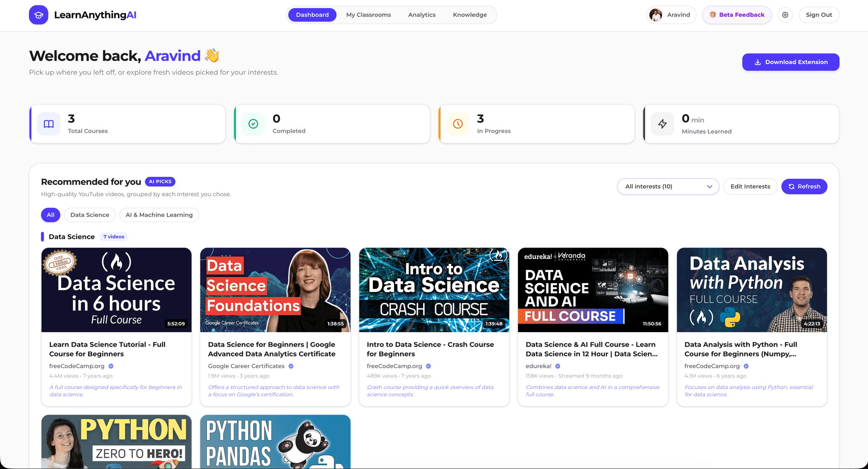Open Python Pandas video thumbnail
This screenshot has height=469, width=868.
coord(275,441)
